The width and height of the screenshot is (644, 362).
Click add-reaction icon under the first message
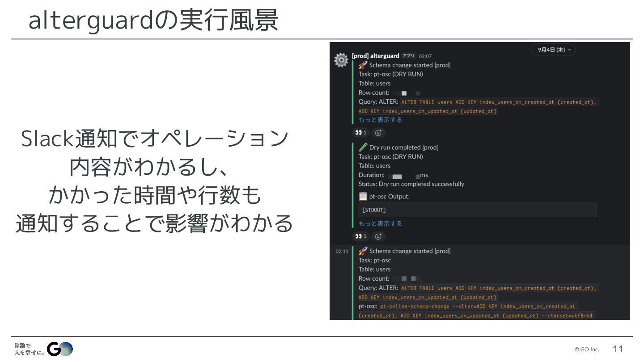point(378,133)
